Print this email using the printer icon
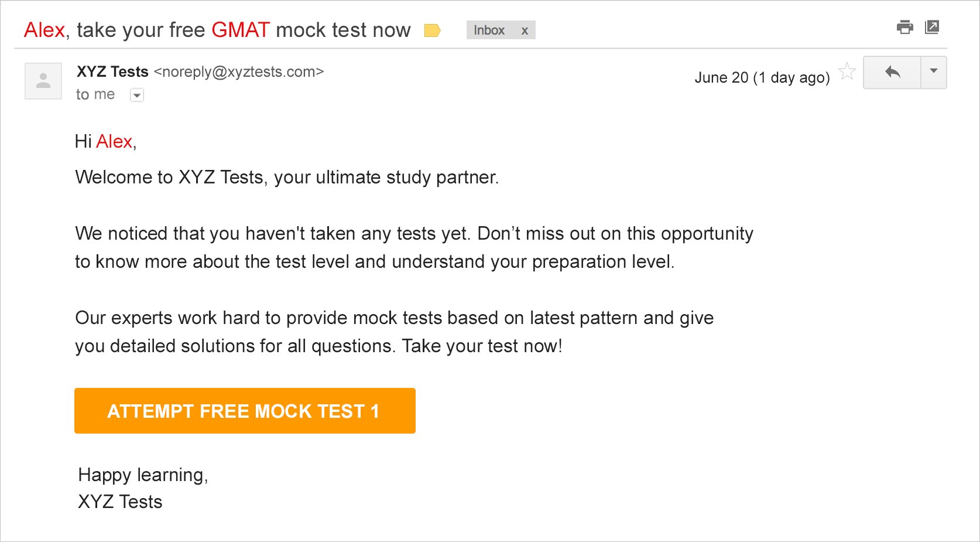 pos(904,27)
